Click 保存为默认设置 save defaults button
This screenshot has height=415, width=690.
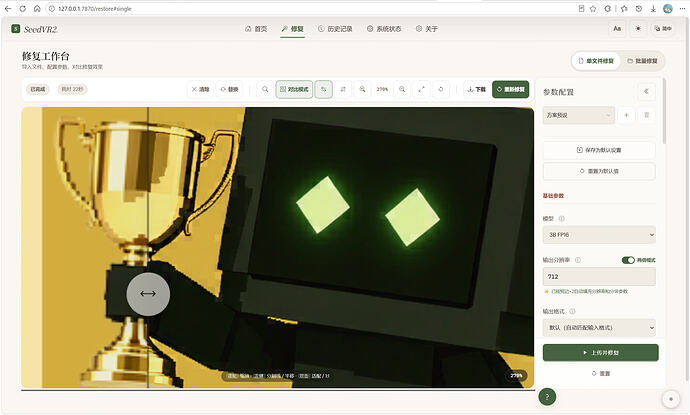(599, 150)
